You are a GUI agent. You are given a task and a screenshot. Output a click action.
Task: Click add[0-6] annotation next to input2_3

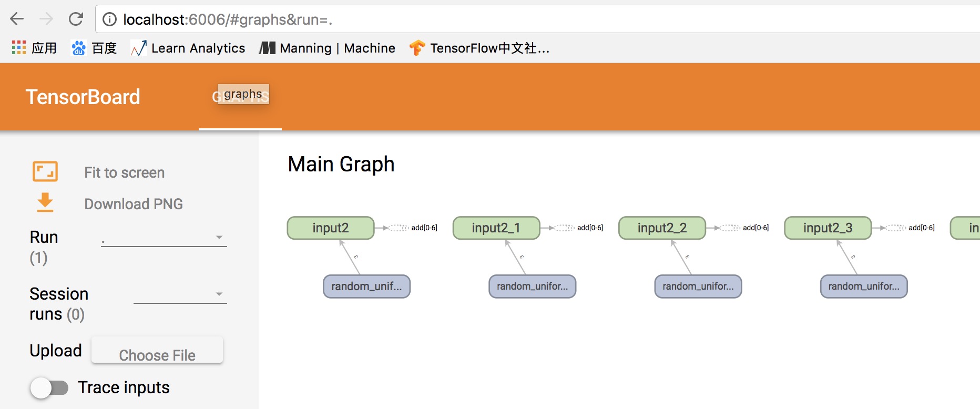[x=922, y=228]
